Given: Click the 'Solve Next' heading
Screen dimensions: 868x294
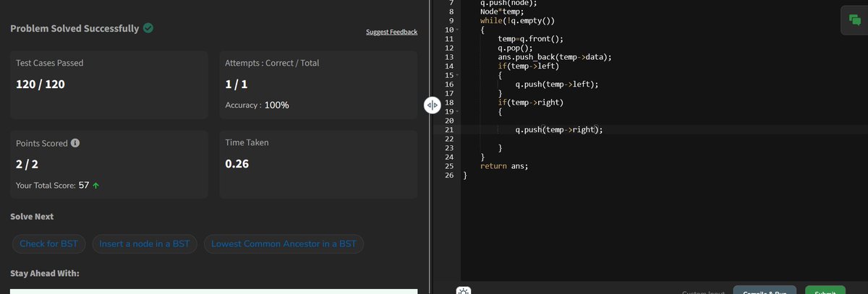Looking at the screenshot, I should point(32,217).
